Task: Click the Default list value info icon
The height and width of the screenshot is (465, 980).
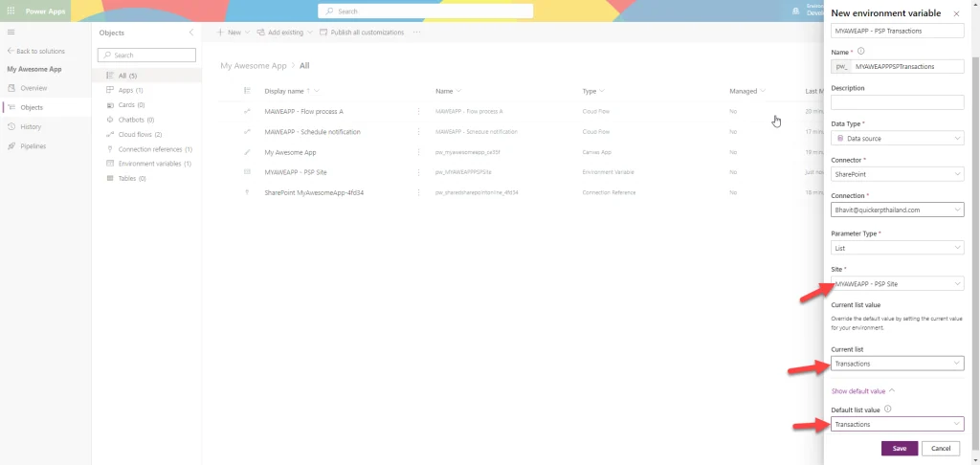Action: [888, 410]
